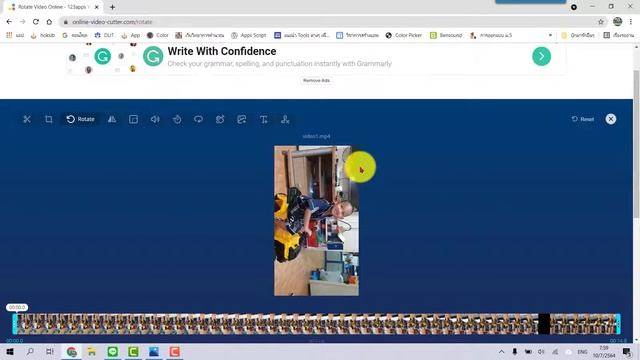Viewport: 640px width, 360px height.
Task: Click the Reset button
Action: pyautogui.click(x=583, y=119)
